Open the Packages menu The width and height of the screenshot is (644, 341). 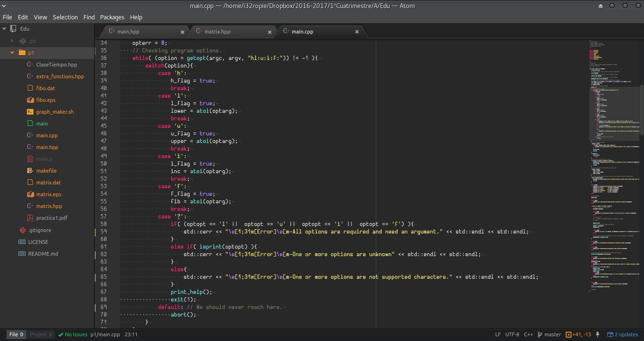point(112,17)
